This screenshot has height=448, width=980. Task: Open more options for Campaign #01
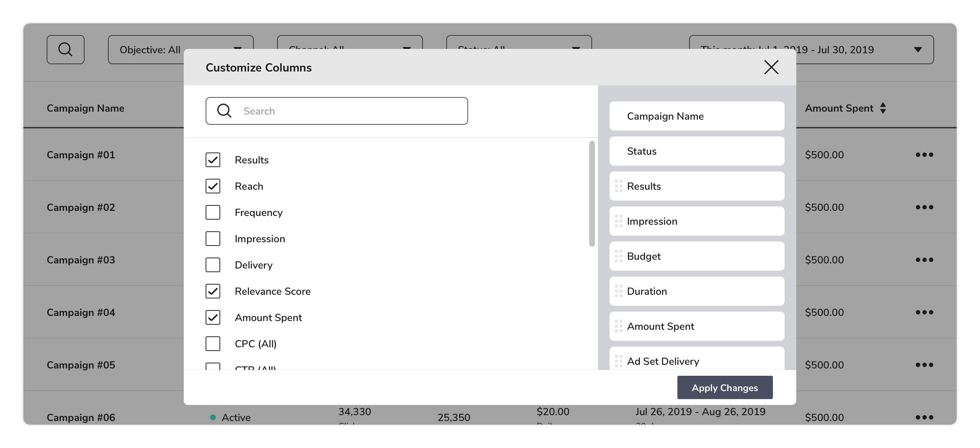(925, 155)
